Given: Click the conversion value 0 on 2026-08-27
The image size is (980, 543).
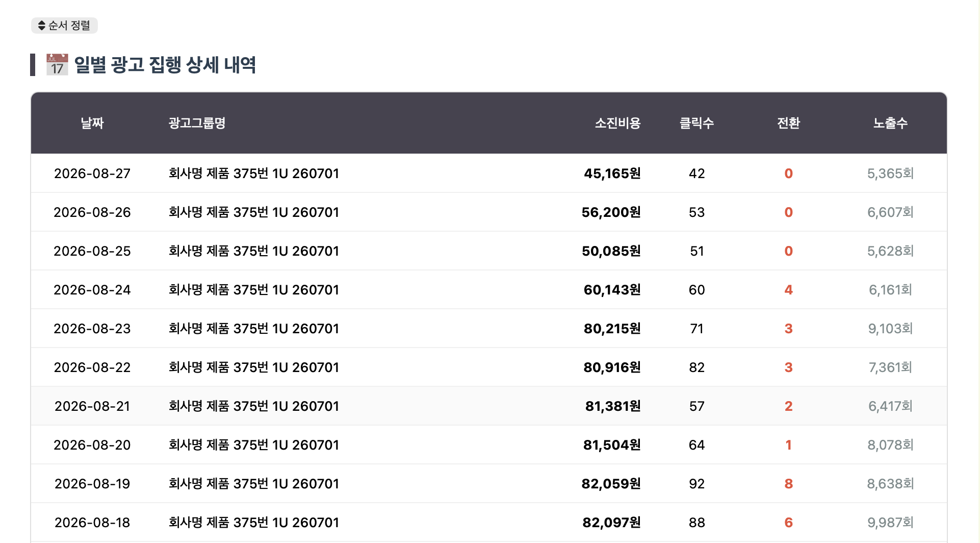Looking at the screenshot, I should tap(788, 174).
